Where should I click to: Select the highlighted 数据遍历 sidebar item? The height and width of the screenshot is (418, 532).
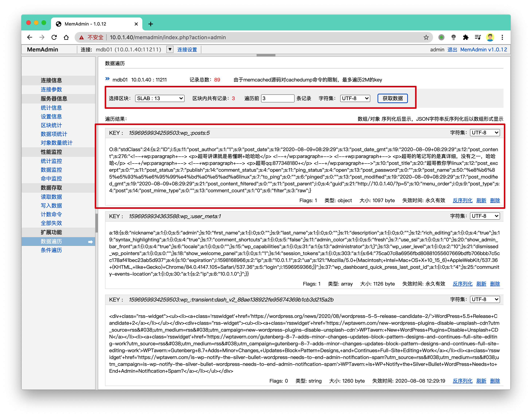tap(58, 242)
